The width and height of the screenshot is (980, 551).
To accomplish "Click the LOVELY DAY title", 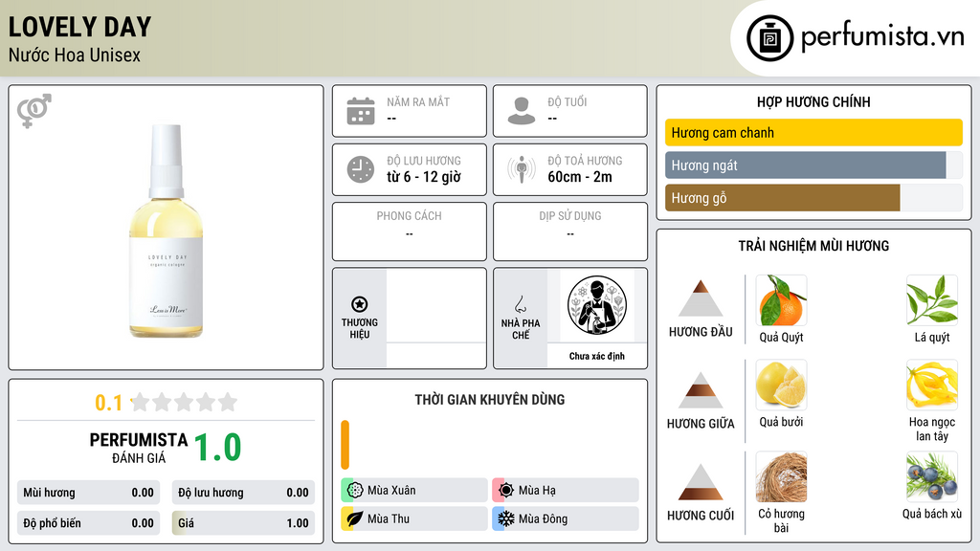I will pos(80,27).
